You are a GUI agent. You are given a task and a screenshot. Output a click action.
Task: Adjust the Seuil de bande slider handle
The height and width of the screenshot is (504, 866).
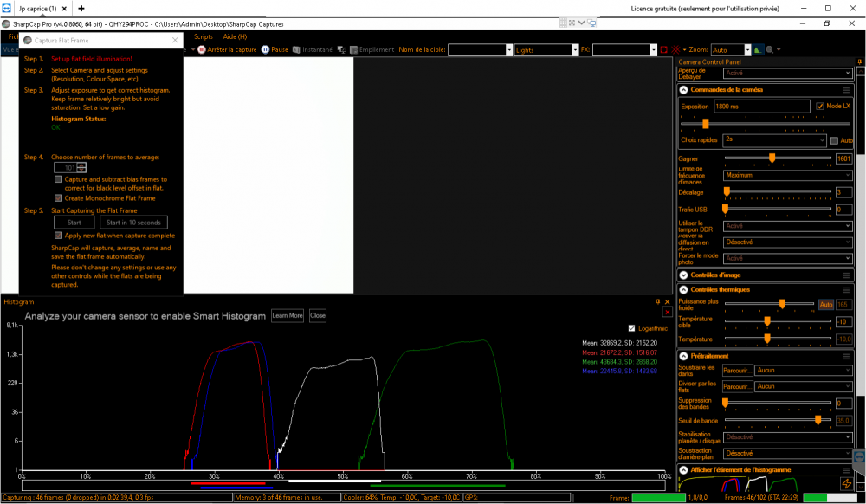coord(818,421)
